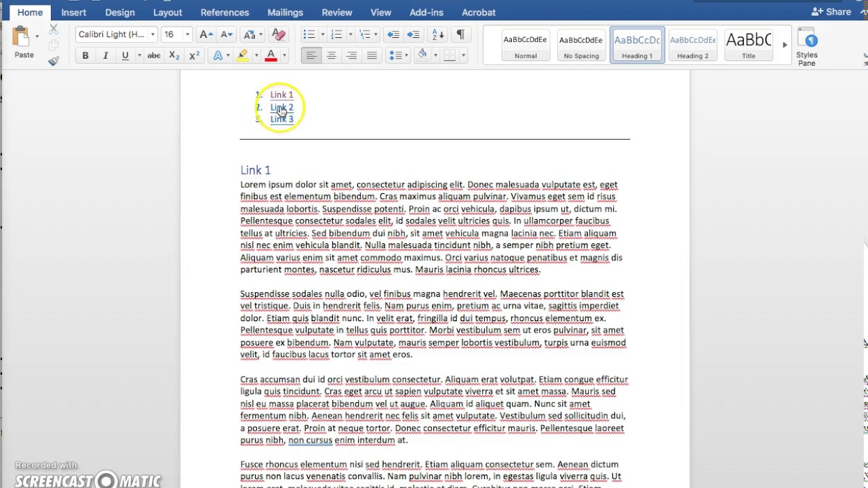Decrease font size with the A-down button
Image resolution: width=868 pixels, height=488 pixels.
[x=226, y=35]
